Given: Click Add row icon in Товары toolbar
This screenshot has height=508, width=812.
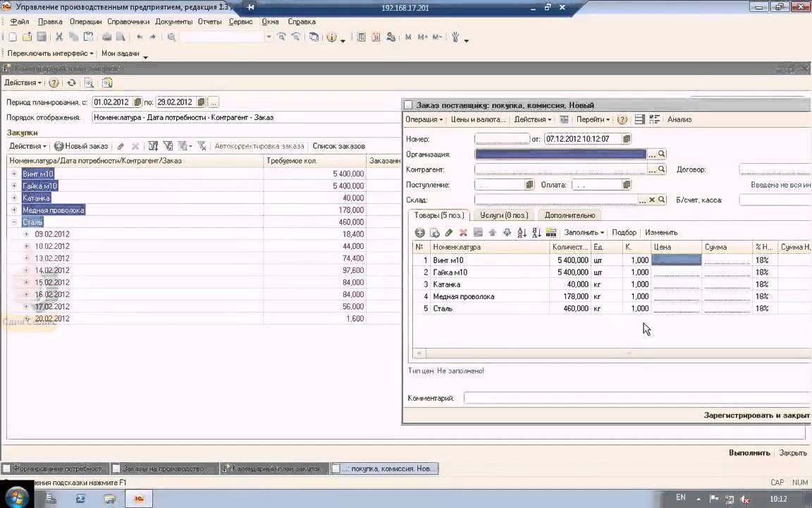Looking at the screenshot, I should pyautogui.click(x=420, y=233).
